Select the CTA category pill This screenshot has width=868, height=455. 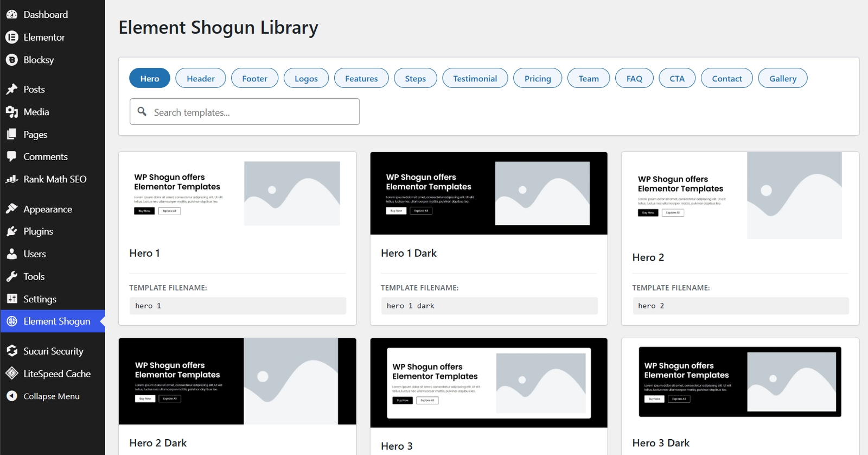click(x=677, y=78)
